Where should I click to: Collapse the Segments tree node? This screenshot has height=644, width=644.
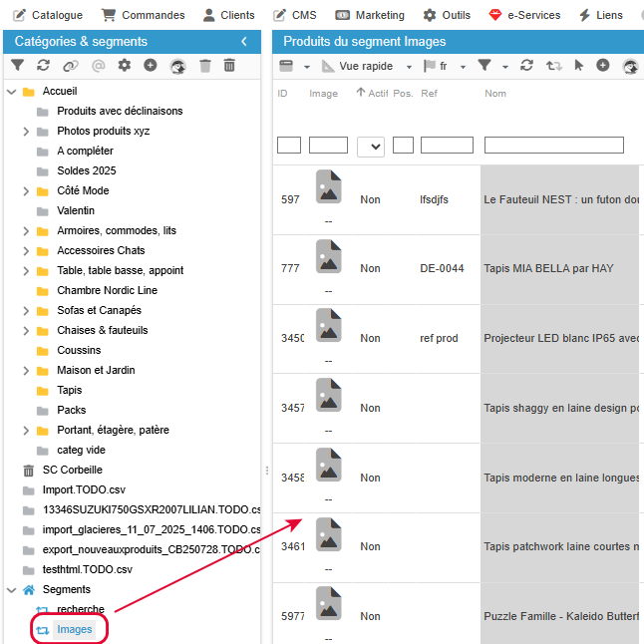(x=12, y=590)
